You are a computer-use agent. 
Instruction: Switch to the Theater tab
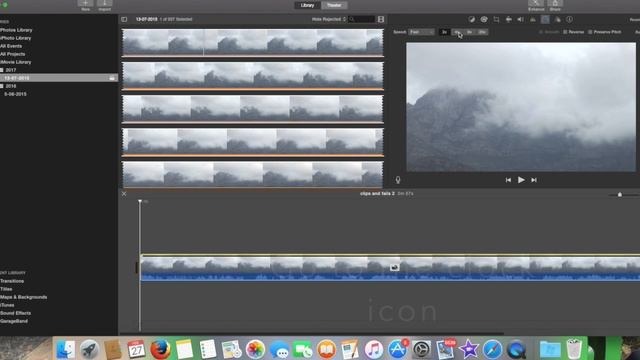[x=334, y=5]
